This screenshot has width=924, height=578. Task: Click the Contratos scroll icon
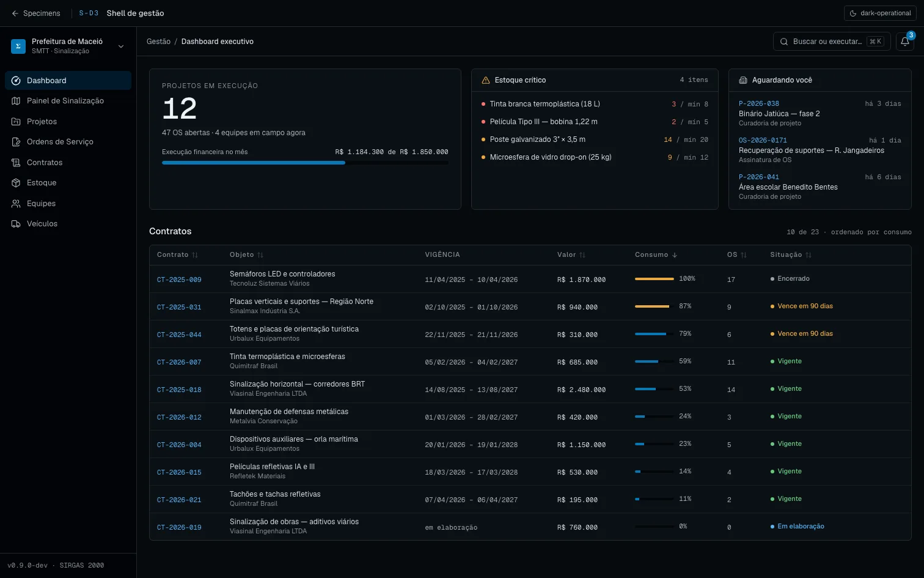(x=16, y=163)
